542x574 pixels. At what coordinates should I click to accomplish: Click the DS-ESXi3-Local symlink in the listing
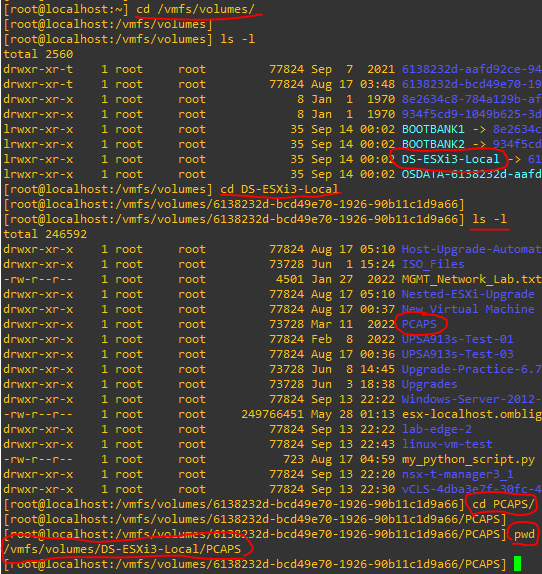450,159
